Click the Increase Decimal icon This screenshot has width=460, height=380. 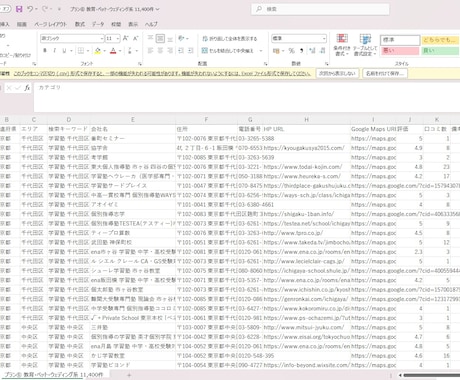(312, 51)
